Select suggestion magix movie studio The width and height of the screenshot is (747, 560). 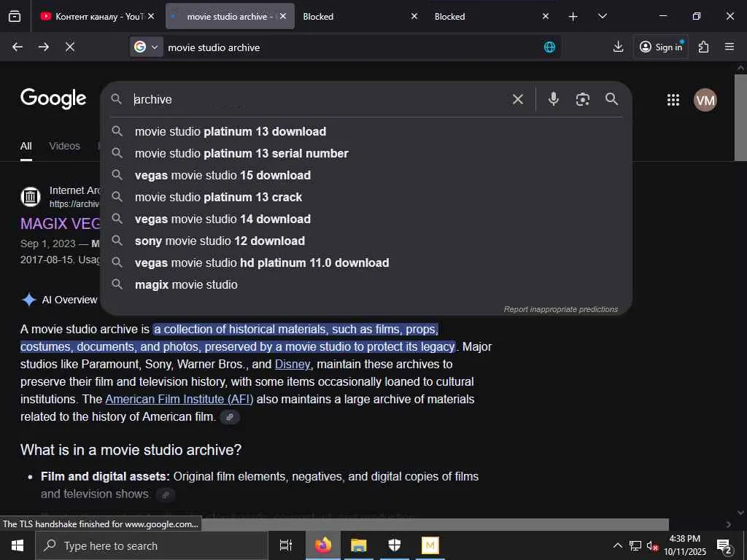pos(366,285)
